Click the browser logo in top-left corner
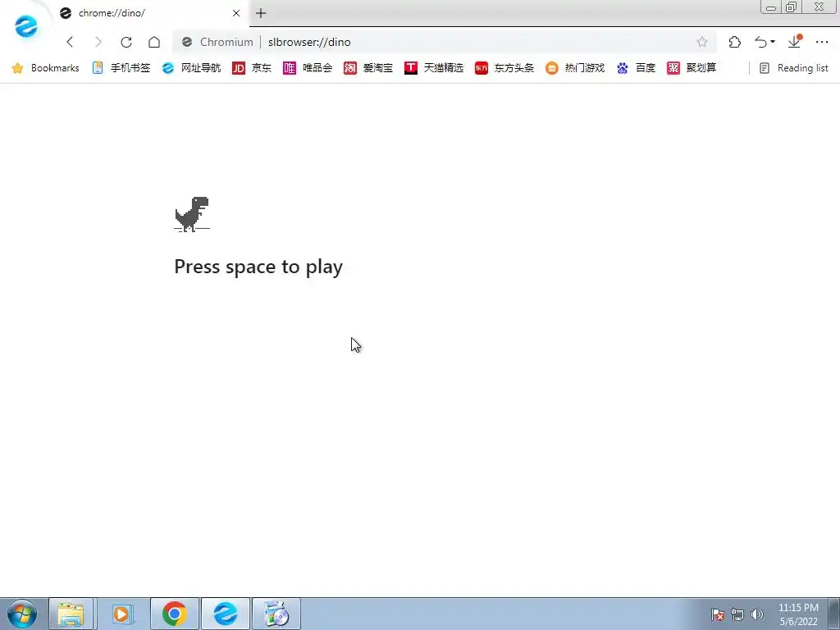This screenshot has height=630, width=840. (x=26, y=25)
